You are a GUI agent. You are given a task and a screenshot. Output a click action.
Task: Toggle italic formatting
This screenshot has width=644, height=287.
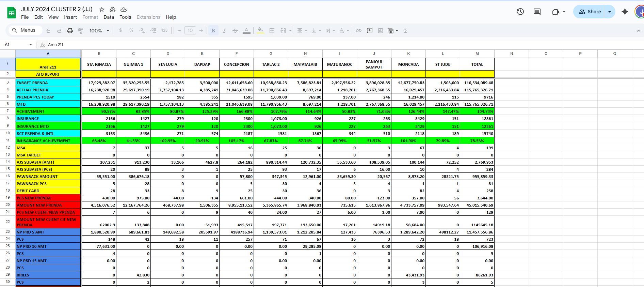pos(224,31)
